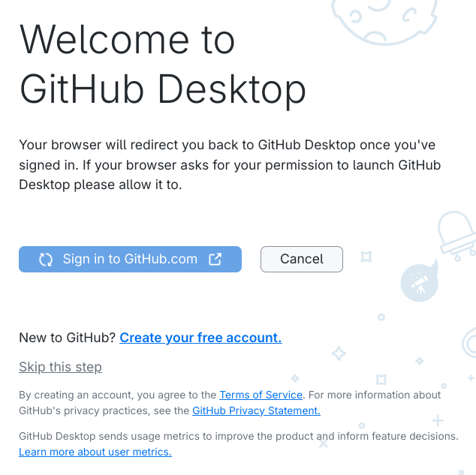The height and width of the screenshot is (475, 476).
Task: Open Learn more about user metrics
Action: point(95,452)
